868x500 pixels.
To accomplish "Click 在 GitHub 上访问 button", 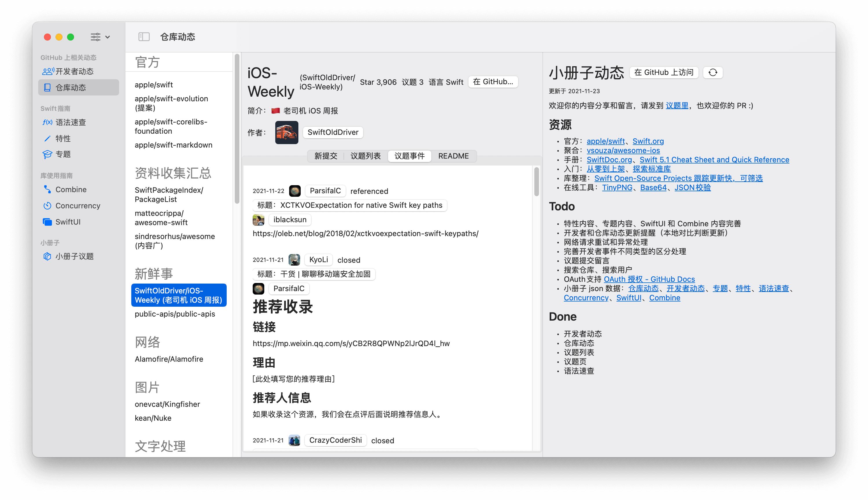I will tap(664, 72).
